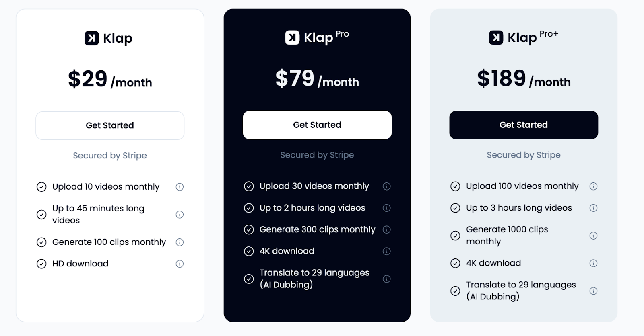Click info icon beside 45 minutes long videos
The width and height of the screenshot is (644, 336).
click(x=180, y=215)
